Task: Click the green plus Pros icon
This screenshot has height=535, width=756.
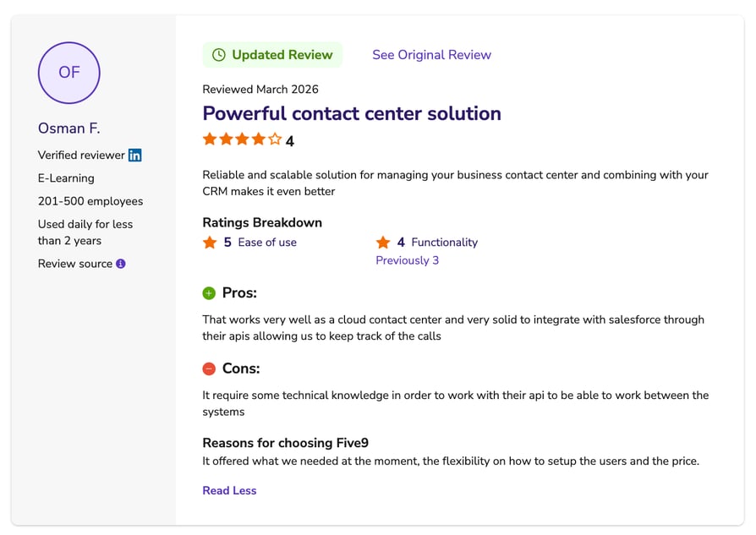Action: tap(209, 293)
